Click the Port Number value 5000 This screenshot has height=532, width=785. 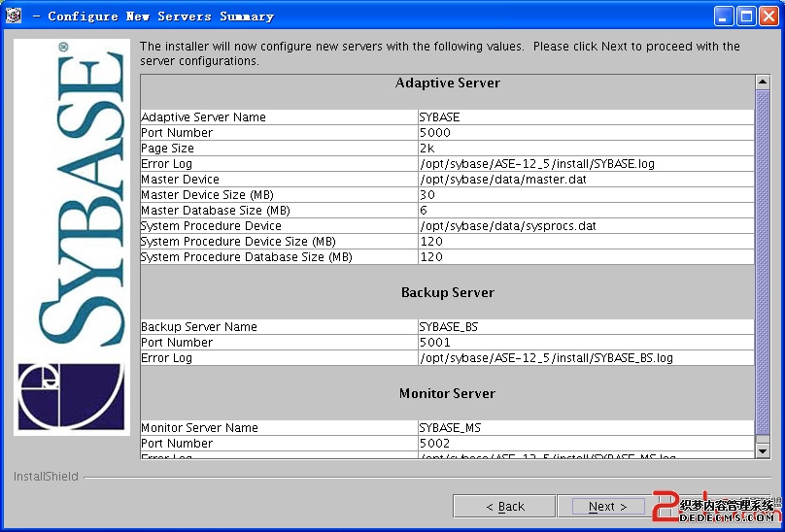[435, 133]
